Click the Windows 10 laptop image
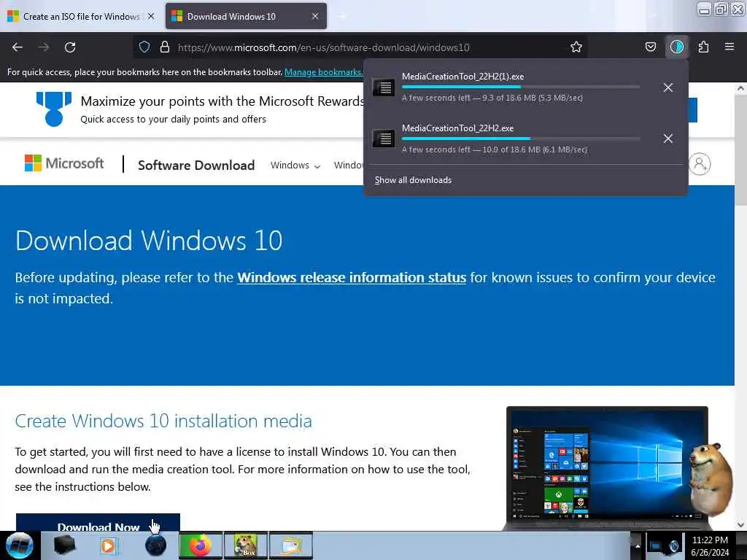The height and width of the screenshot is (560, 747). [607, 469]
